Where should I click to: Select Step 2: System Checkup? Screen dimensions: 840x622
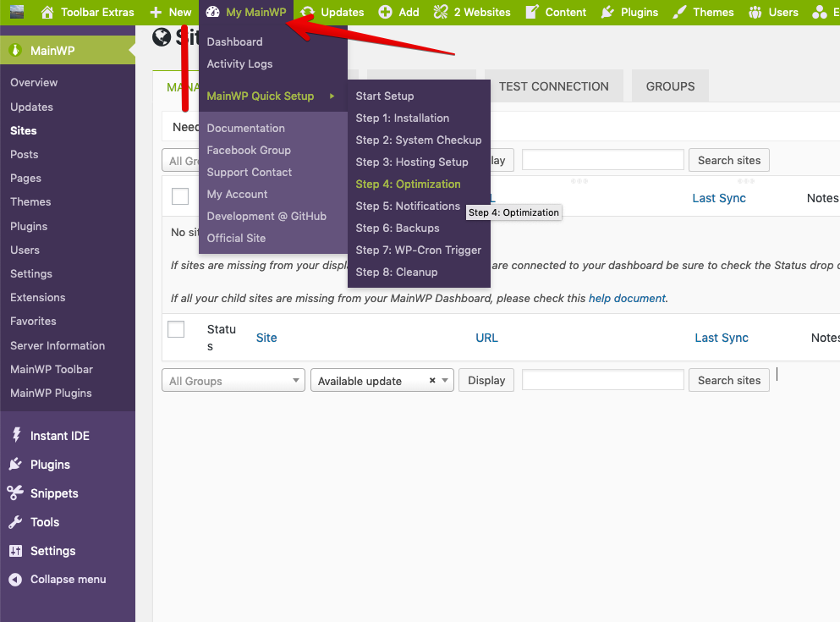point(419,140)
